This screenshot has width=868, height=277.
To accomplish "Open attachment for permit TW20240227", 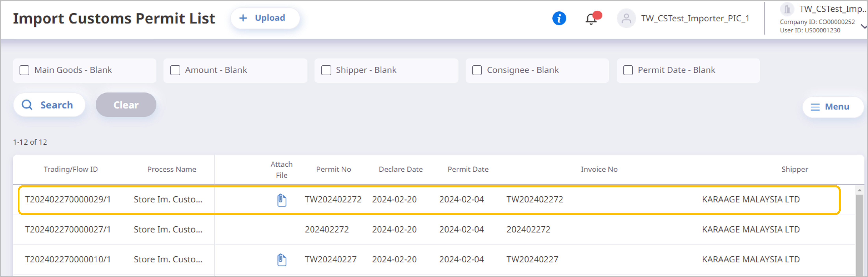I will [x=282, y=260].
